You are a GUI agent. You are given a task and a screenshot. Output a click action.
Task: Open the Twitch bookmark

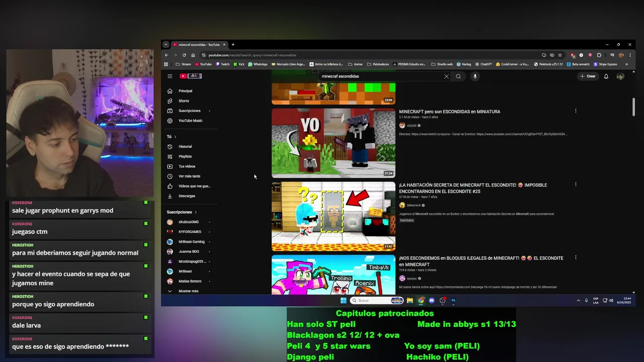tap(222, 64)
